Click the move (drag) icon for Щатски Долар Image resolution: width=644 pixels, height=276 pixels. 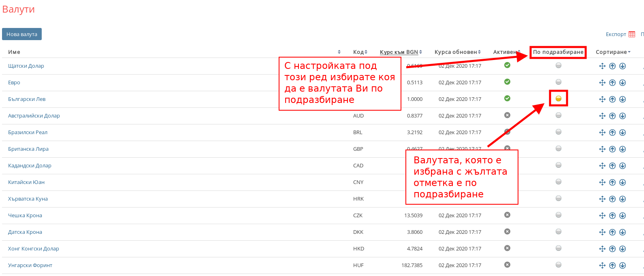(x=602, y=66)
